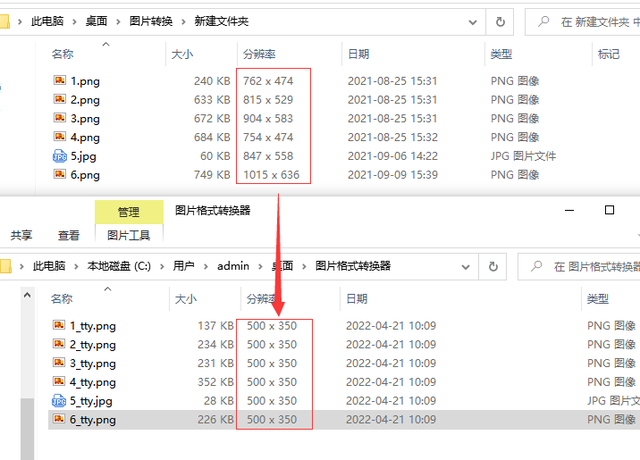Go to 此电脑 in upper breadcrumb
This screenshot has width=640, height=460.
point(47,21)
